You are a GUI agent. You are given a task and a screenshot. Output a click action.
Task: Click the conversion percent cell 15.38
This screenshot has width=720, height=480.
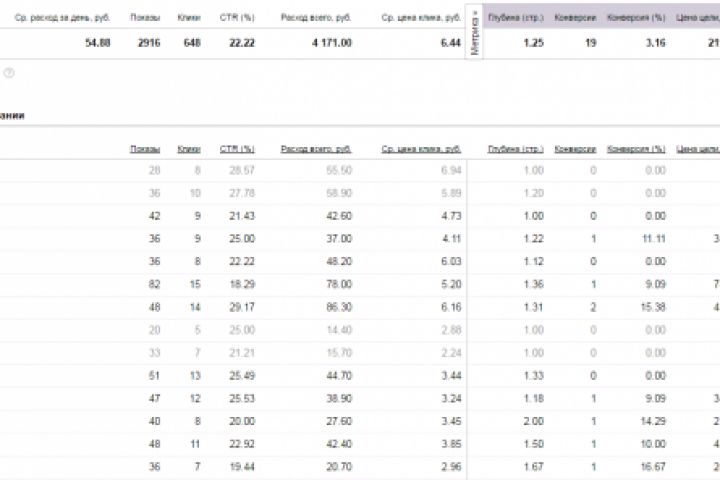pyautogui.click(x=653, y=307)
